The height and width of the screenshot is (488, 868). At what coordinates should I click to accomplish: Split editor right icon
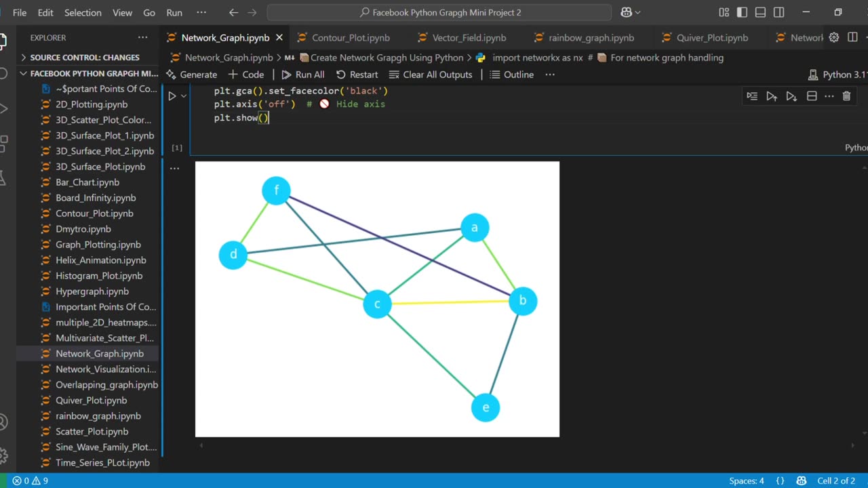pos(852,37)
